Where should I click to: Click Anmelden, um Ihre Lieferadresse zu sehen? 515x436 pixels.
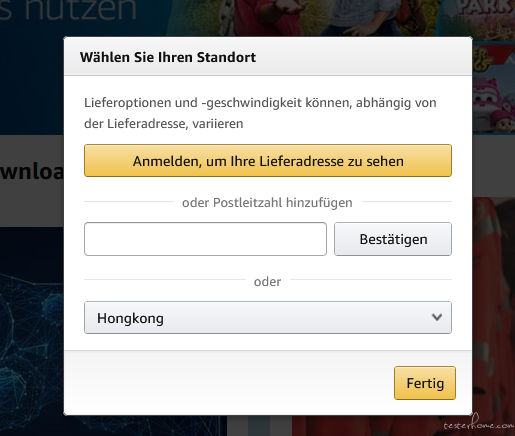[268, 161]
